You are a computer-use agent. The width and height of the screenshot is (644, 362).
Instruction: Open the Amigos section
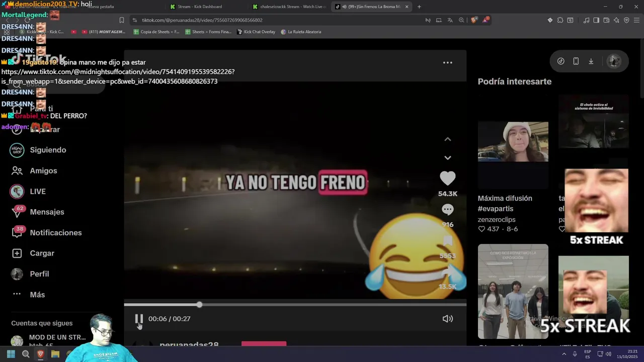[43, 170]
